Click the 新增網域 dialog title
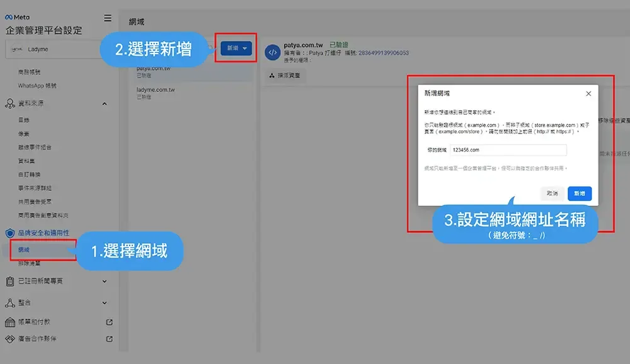The image size is (630, 364). tap(437, 93)
